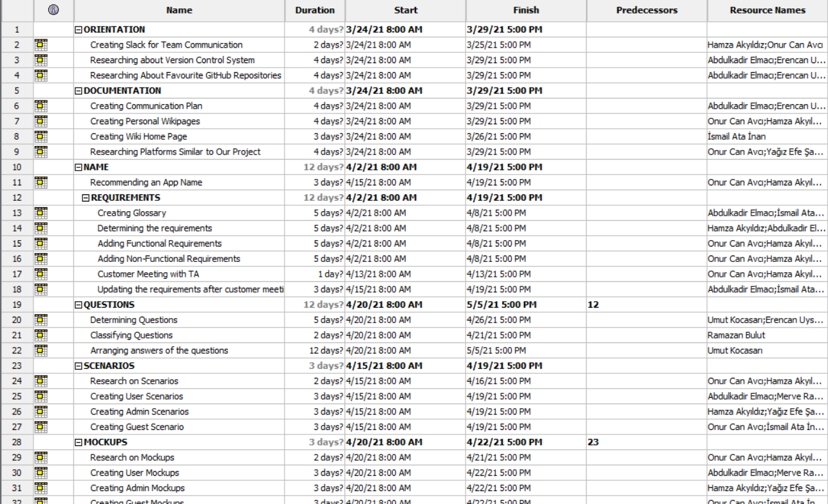This screenshot has width=828, height=504.
Task: Click the indicator column header icon
Action: (x=53, y=10)
